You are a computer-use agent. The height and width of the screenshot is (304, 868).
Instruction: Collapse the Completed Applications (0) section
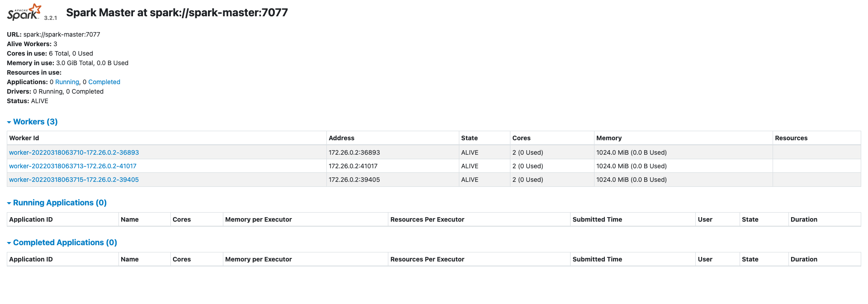[62, 242]
